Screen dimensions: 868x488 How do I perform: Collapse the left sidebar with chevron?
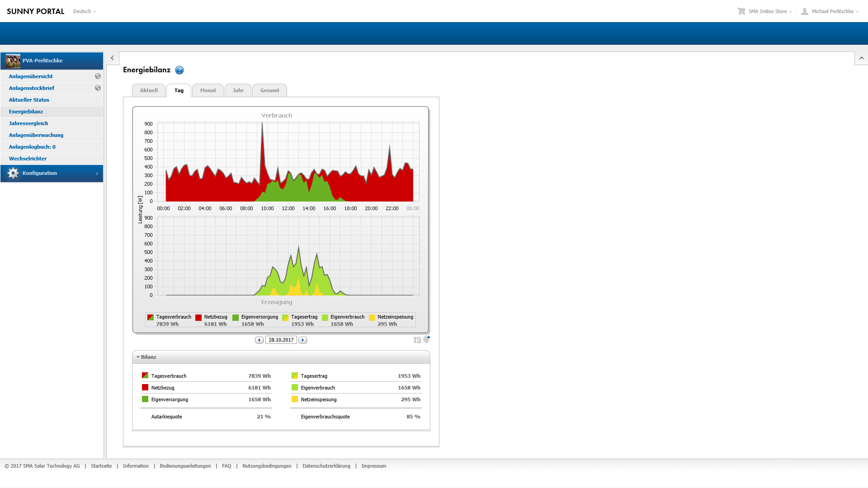click(x=112, y=58)
